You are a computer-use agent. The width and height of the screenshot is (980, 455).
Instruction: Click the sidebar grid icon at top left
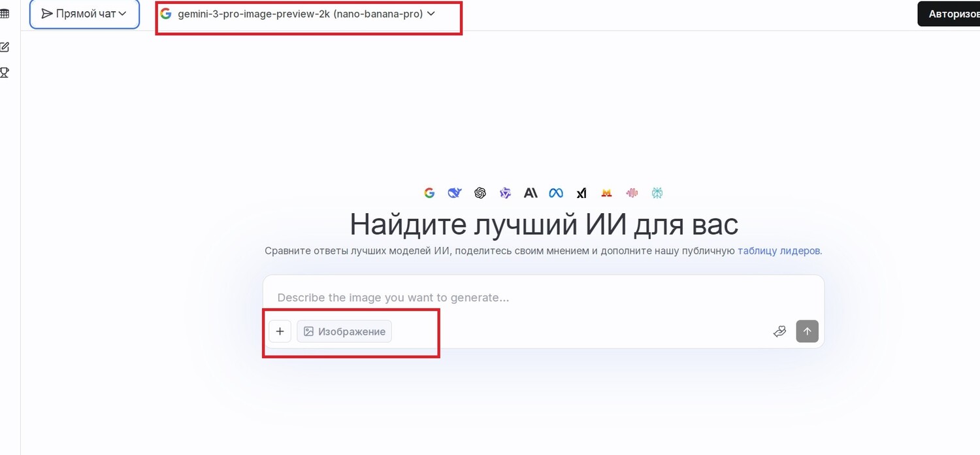pyautogui.click(x=5, y=14)
